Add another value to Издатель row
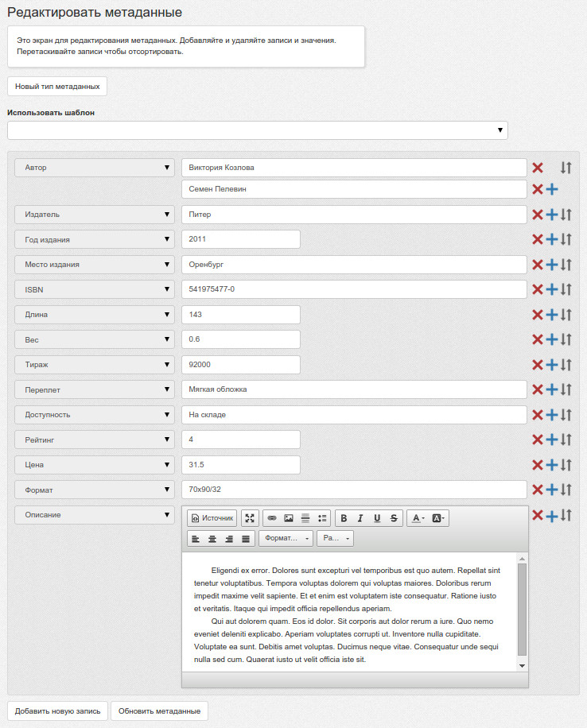Image resolution: width=587 pixels, height=728 pixels. tap(552, 215)
